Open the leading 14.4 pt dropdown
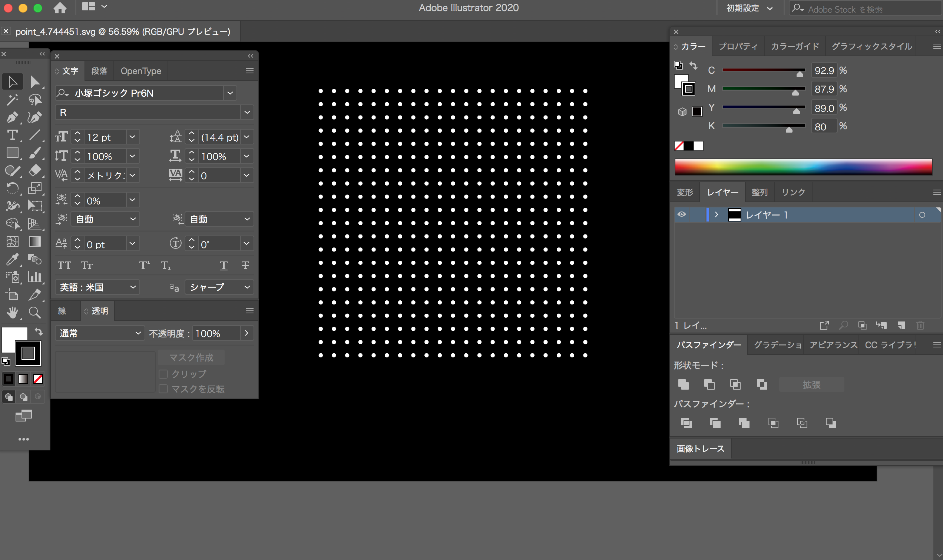Screen dimensions: 943x560 pyautogui.click(x=246, y=137)
